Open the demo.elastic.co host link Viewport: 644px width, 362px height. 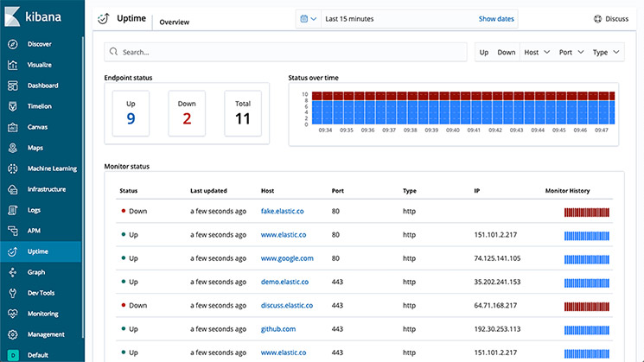click(x=284, y=282)
